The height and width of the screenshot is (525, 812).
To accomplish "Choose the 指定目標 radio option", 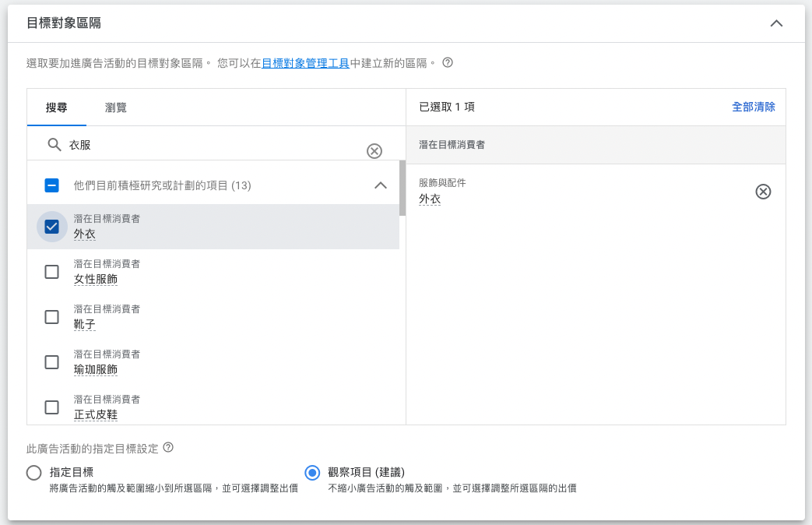I will pos(33,473).
